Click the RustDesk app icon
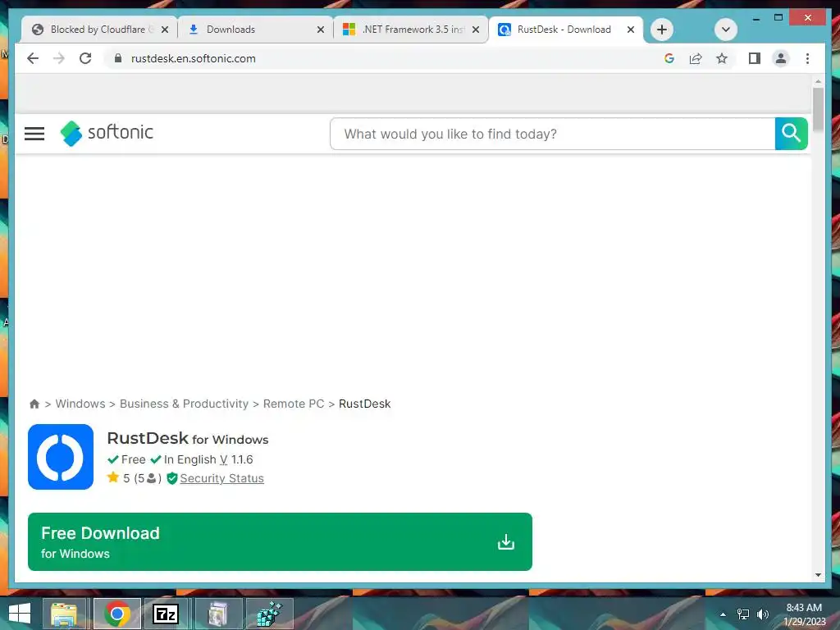840x630 pixels. point(61,457)
